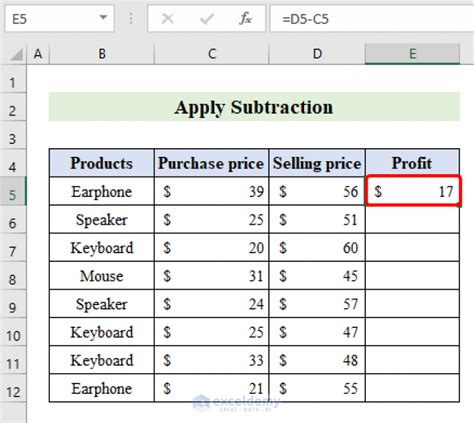Click the Selling price header cell

[x=317, y=163]
